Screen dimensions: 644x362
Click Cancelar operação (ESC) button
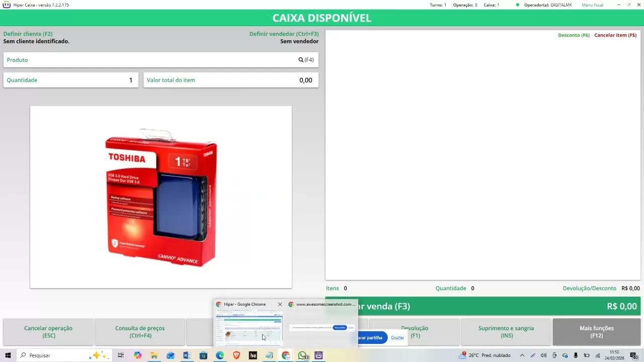pyautogui.click(x=48, y=332)
